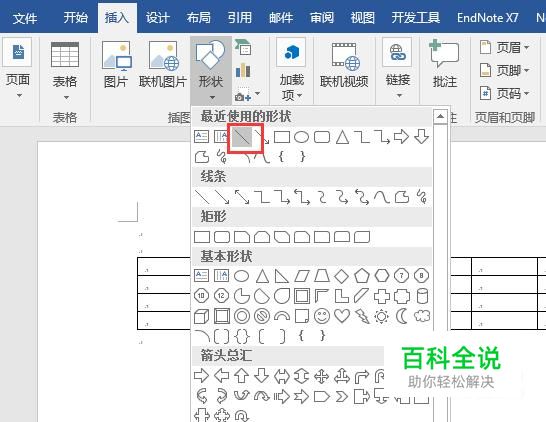Open the 文件 tab
Image resolution: width=546 pixels, height=422 pixels.
(x=24, y=18)
